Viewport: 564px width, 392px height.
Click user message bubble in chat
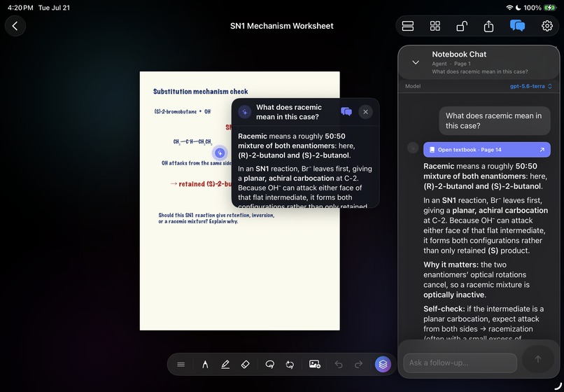pyautogui.click(x=495, y=121)
